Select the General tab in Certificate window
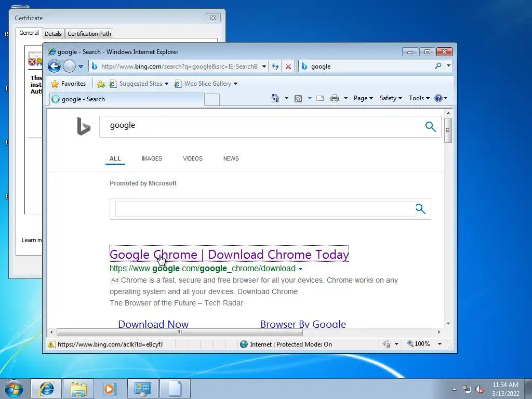The image size is (532, 399). click(x=29, y=33)
